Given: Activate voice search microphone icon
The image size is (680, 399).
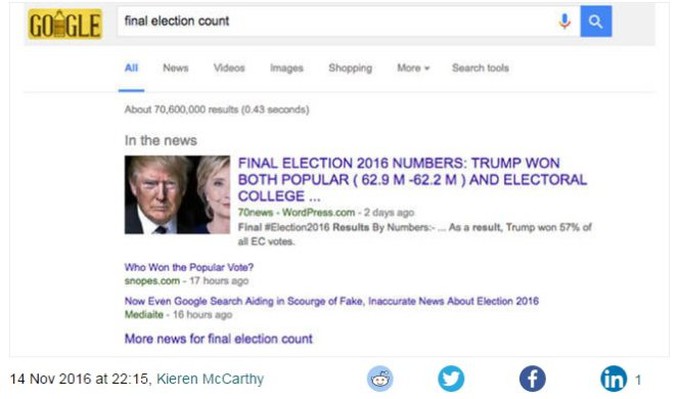Looking at the screenshot, I should click(x=564, y=21).
